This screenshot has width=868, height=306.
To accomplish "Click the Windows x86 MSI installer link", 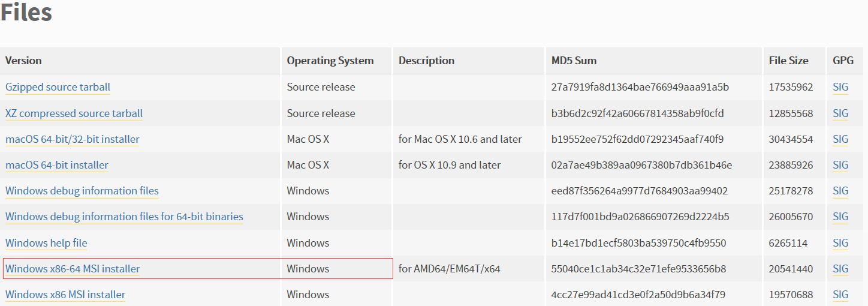I will (65, 295).
